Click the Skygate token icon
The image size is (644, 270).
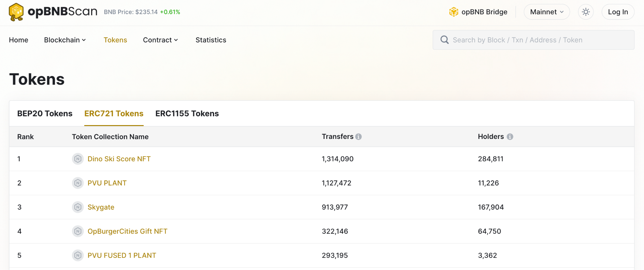[x=78, y=207]
